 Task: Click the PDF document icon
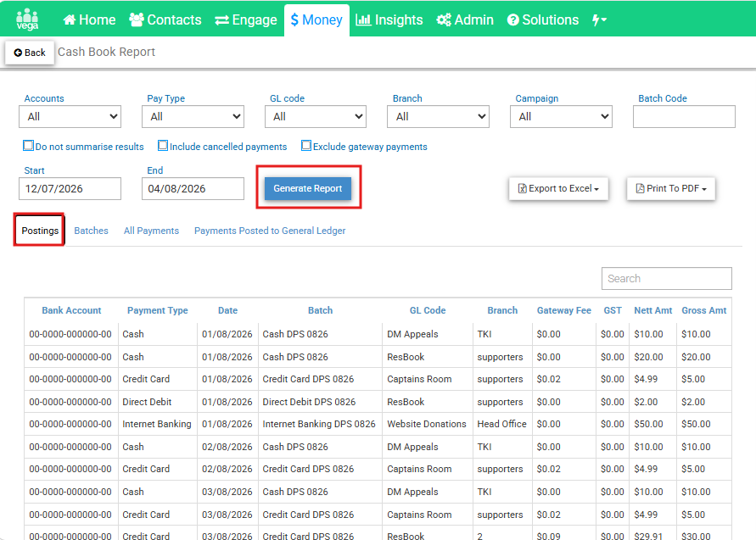pos(641,188)
